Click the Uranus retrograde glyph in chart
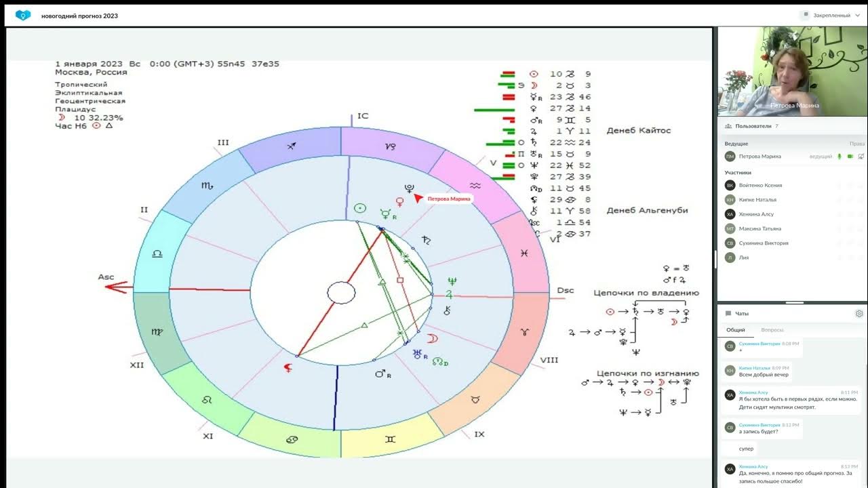The height and width of the screenshot is (488, 868). tap(420, 353)
